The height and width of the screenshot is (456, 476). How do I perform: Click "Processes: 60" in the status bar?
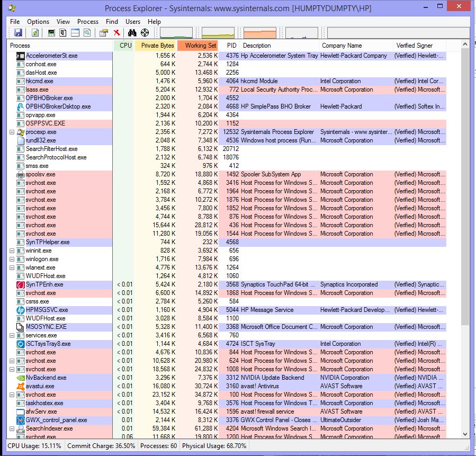[158, 446]
